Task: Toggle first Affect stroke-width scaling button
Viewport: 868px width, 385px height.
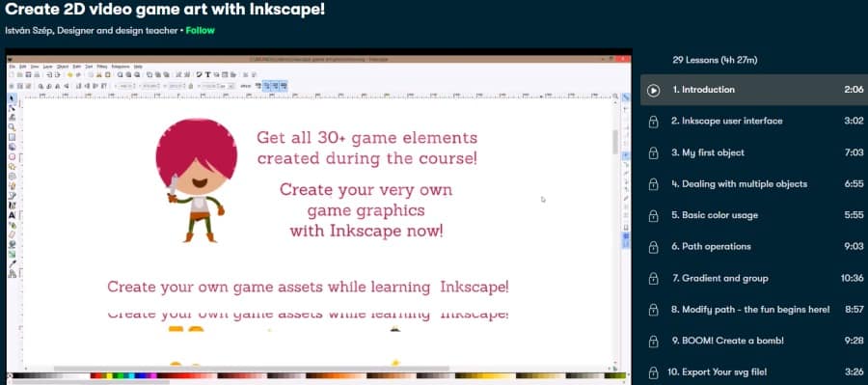Action: pos(258,86)
